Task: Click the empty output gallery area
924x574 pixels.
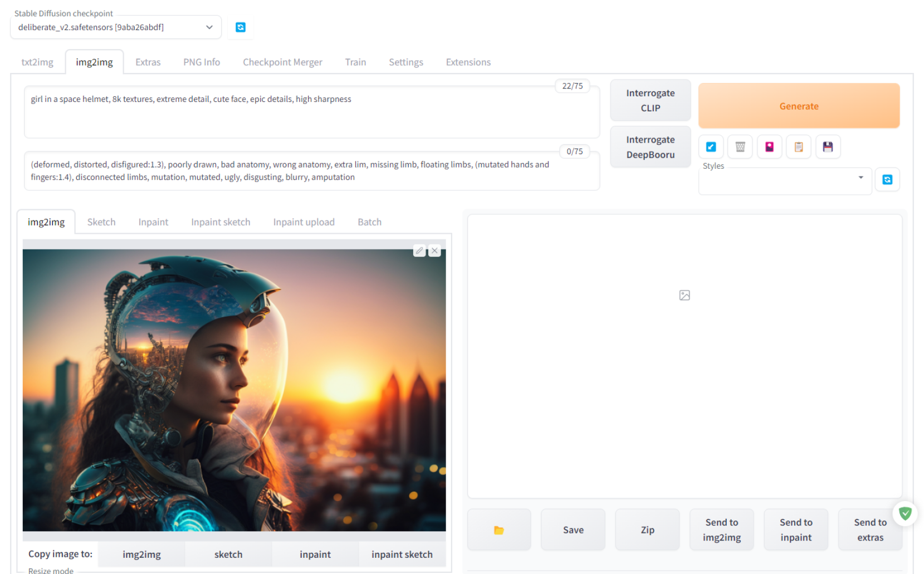Action: tap(685, 356)
